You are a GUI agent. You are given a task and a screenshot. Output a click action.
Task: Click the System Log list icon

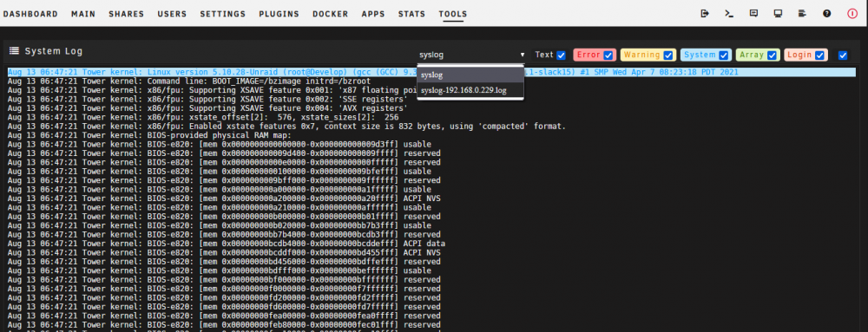[x=15, y=51]
